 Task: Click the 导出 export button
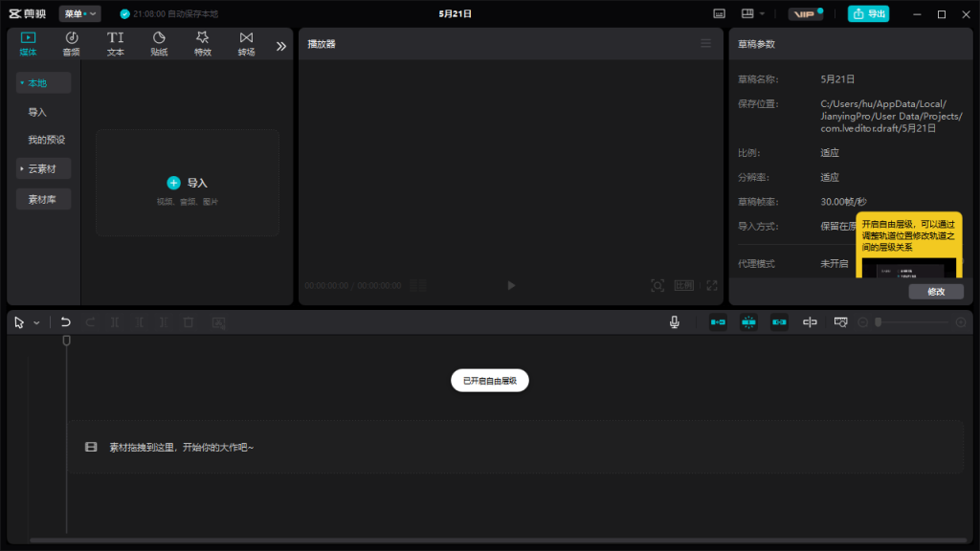click(x=868, y=13)
